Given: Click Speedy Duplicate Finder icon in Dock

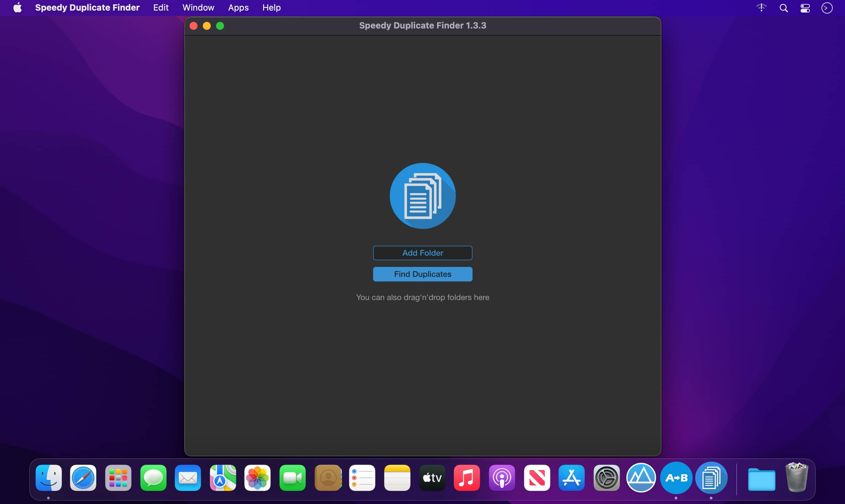Looking at the screenshot, I should [x=711, y=478].
